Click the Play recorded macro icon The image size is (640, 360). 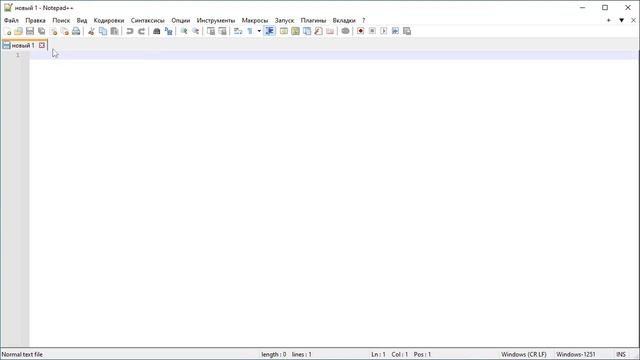tap(384, 31)
